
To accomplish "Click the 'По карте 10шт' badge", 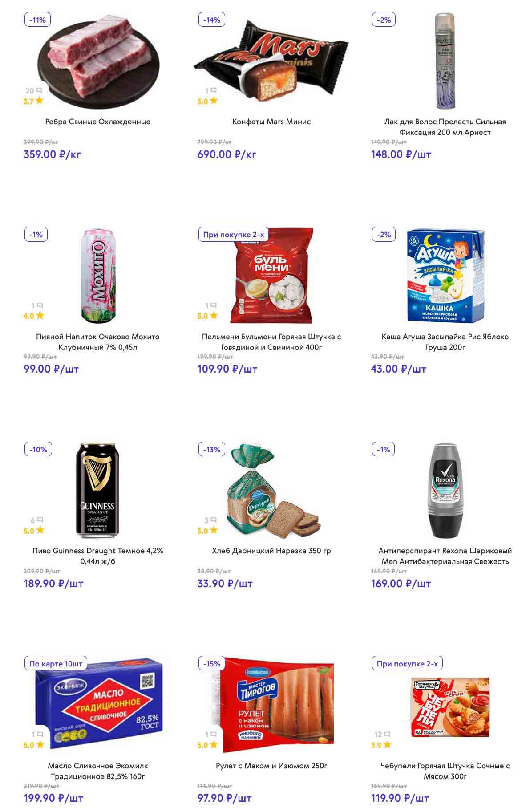I will (56, 664).
